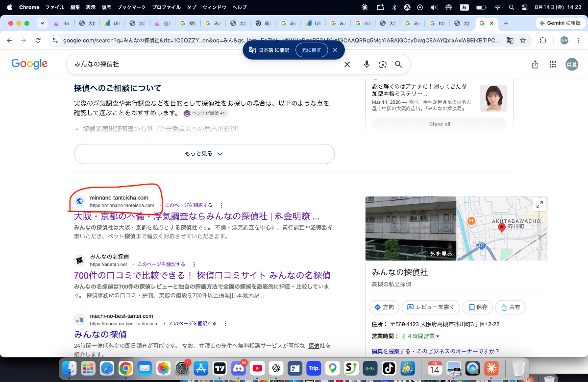Reload the page with the refresh icon
This screenshot has height=382, width=588.
[x=38, y=40]
